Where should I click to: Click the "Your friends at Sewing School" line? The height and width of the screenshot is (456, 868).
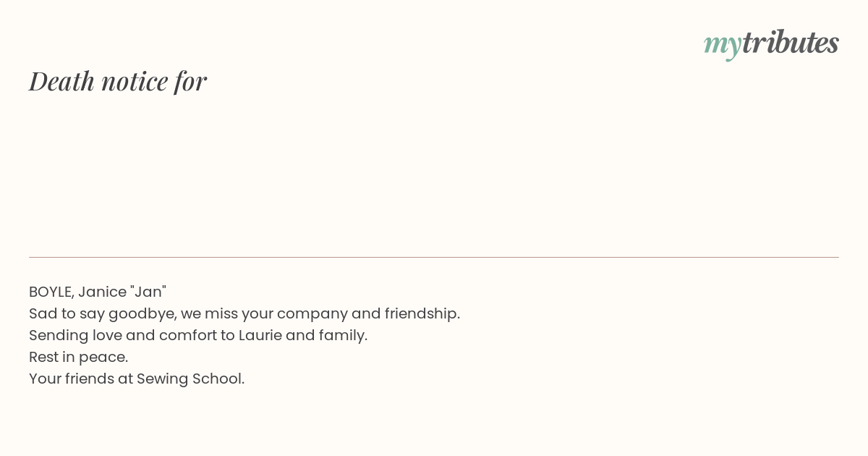coord(137,379)
